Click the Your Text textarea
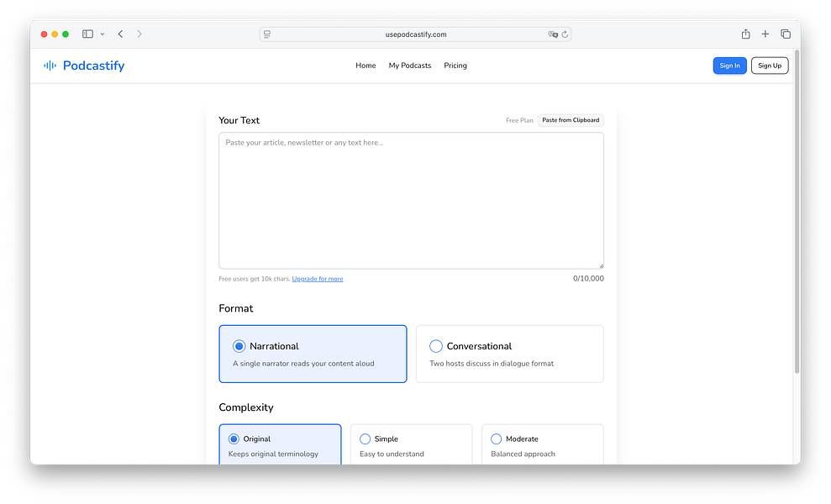The height and width of the screenshot is (504, 831). pos(411,201)
